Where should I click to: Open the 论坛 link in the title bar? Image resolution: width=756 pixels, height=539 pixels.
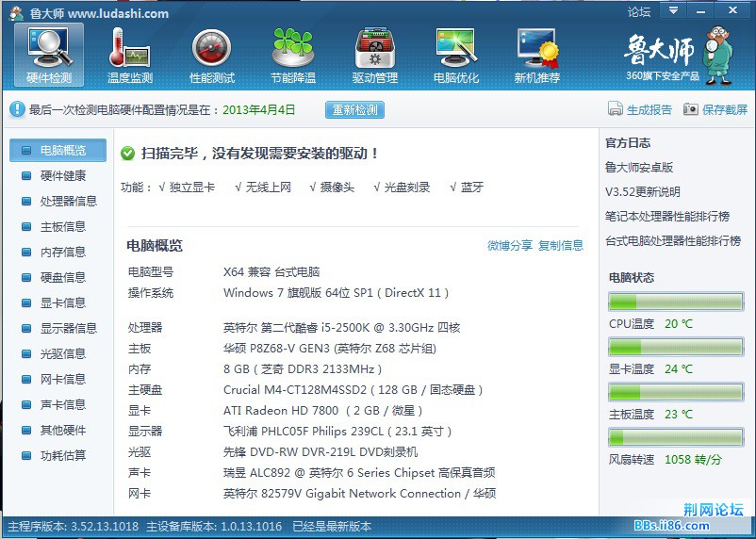(638, 12)
